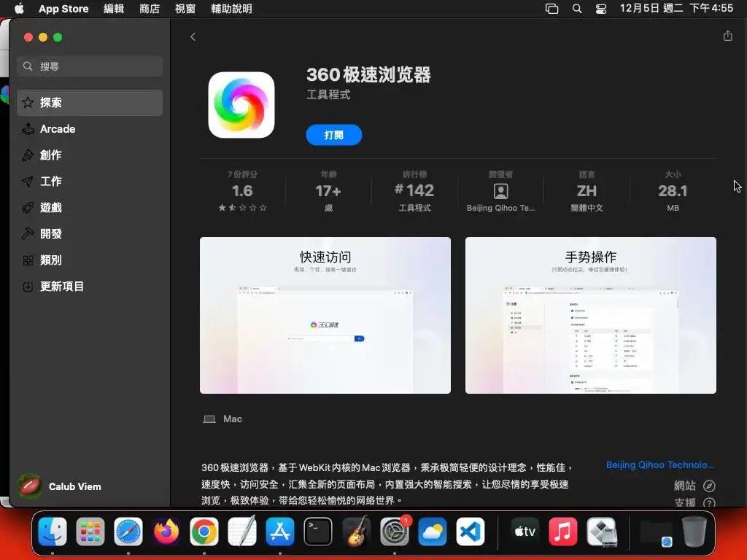Open Control Center in menu bar
The height and width of the screenshot is (560, 747).
tap(601, 9)
